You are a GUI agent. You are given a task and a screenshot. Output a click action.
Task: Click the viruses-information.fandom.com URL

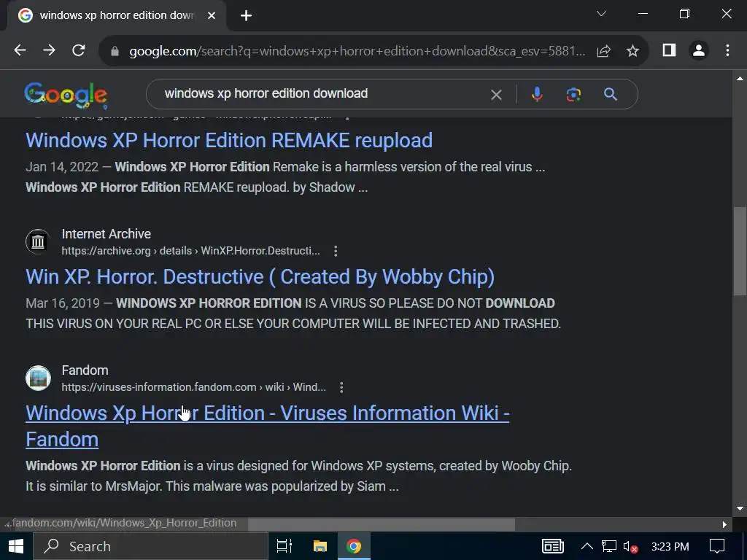point(193,387)
